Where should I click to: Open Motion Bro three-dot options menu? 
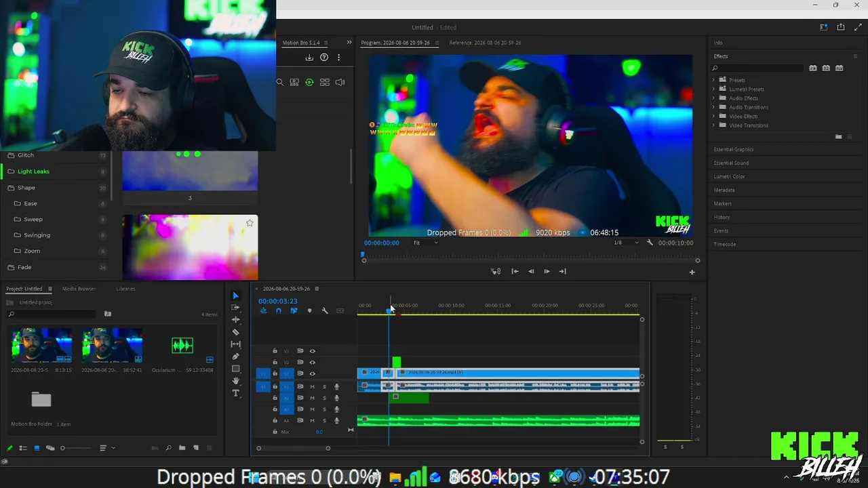338,58
